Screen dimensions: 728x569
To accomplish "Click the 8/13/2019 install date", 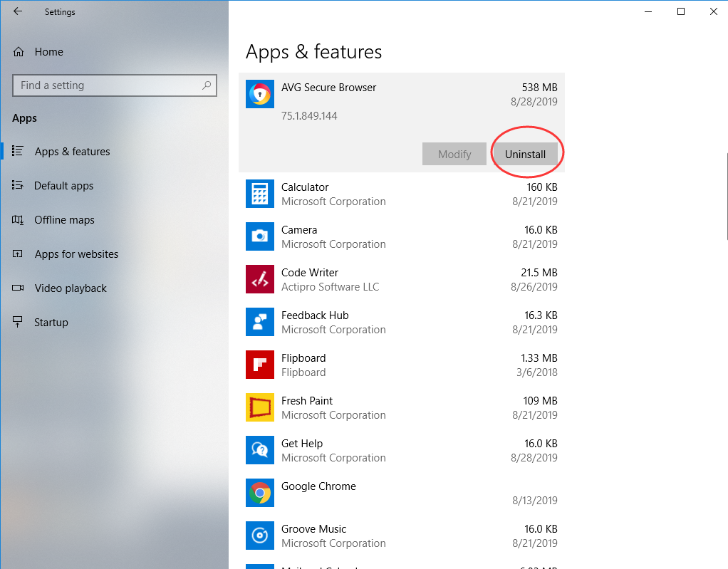I will [535, 501].
